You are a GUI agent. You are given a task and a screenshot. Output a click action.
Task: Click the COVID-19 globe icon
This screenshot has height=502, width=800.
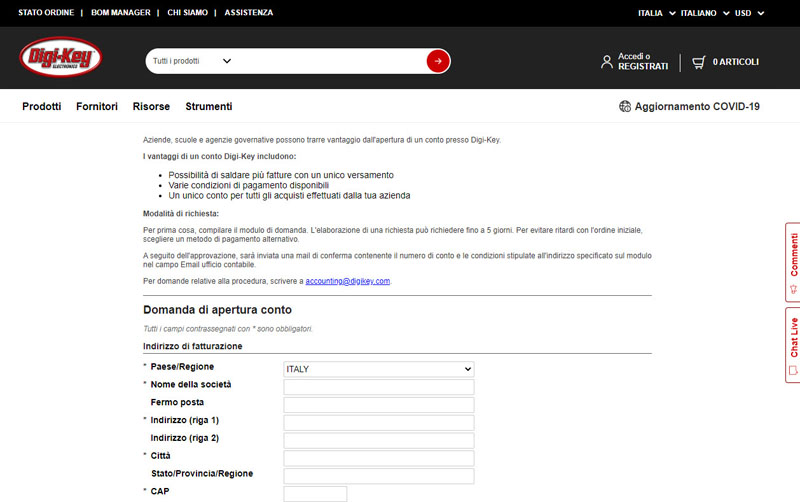(x=625, y=106)
